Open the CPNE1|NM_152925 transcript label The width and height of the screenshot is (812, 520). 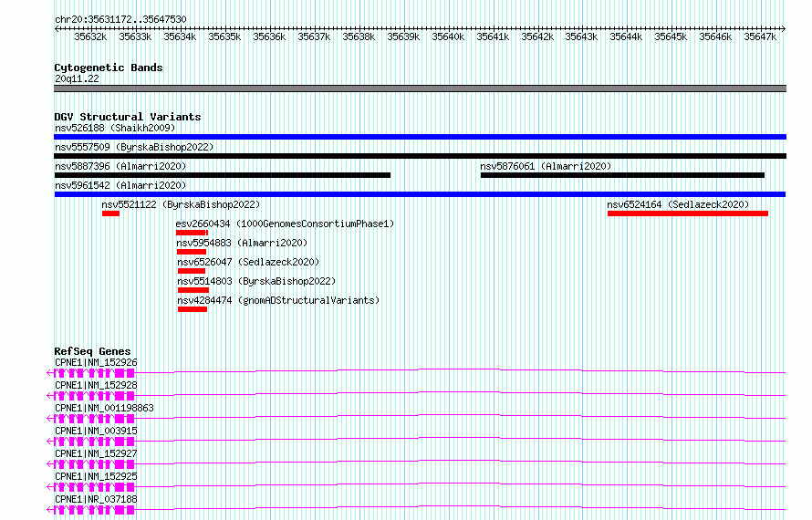click(x=96, y=476)
